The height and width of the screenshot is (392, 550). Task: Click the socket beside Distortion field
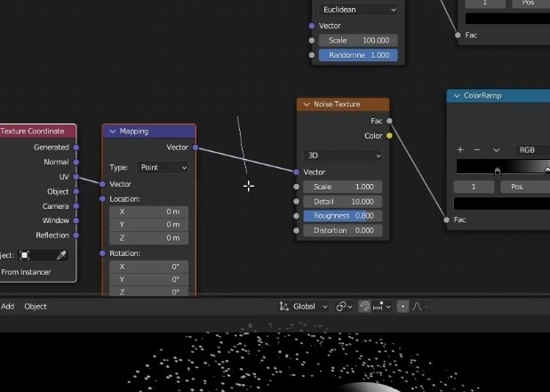297,230
